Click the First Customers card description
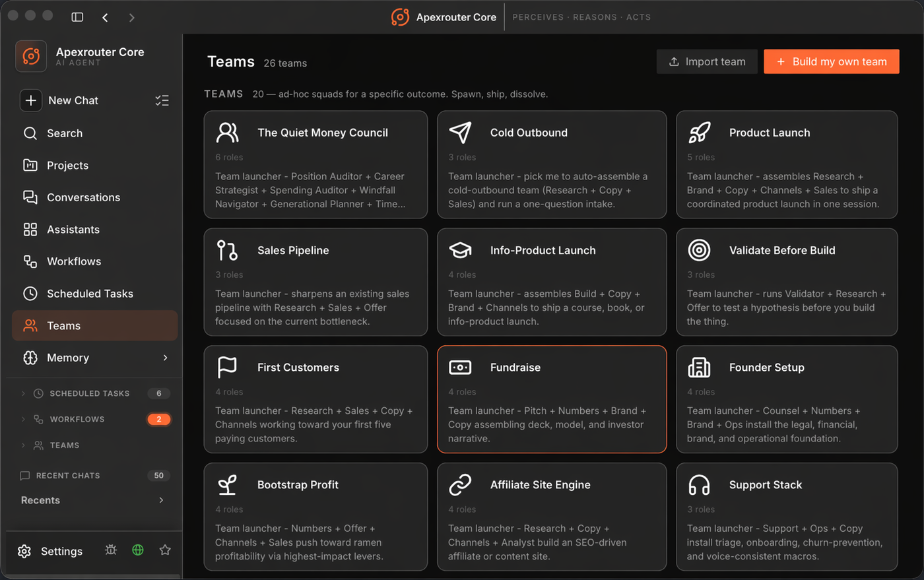This screenshot has height=580, width=924. pos(313,424)
